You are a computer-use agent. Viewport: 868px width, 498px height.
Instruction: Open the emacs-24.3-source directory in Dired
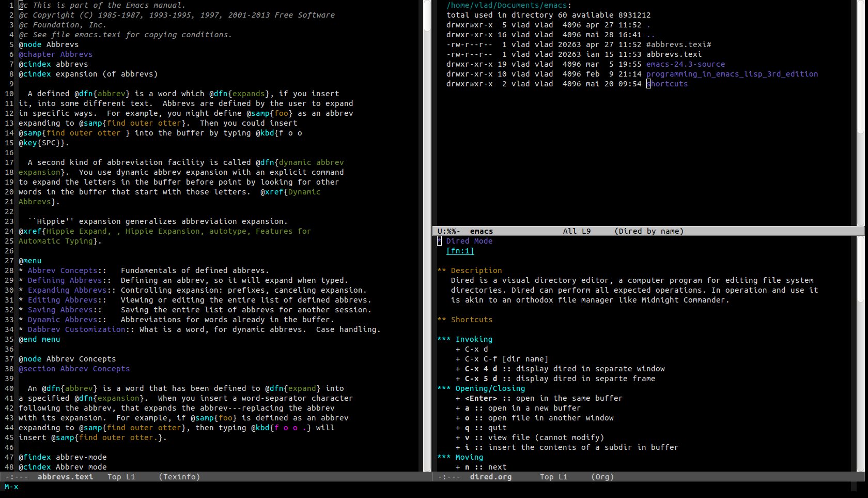tap(685, 64)
